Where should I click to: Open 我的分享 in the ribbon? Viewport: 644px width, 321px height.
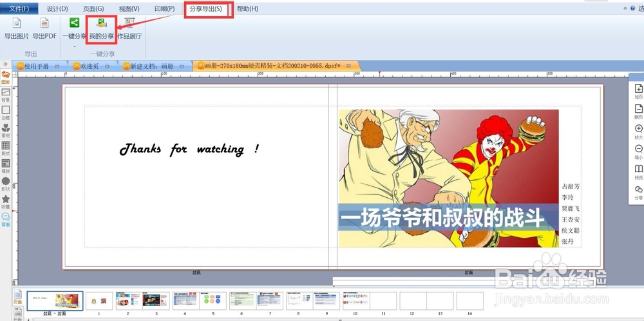coord(102,29)
